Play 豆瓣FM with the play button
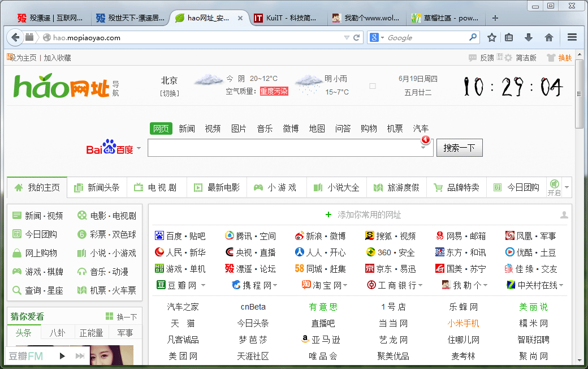The height and width of the screenshot is (369, 588). (x=62, y=356)
